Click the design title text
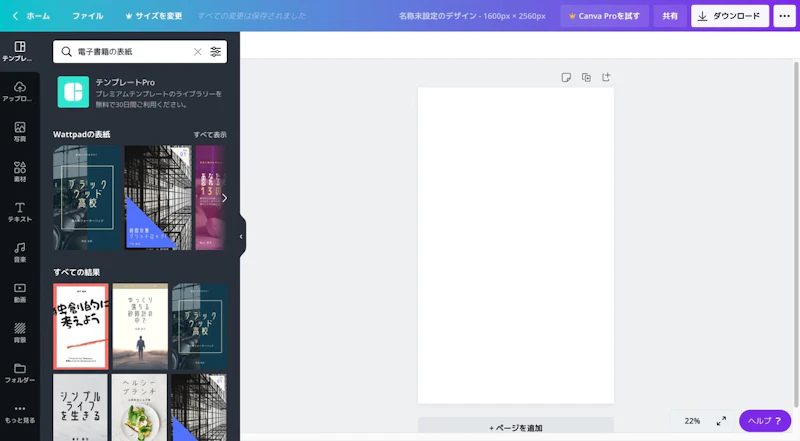 point(472,16)
